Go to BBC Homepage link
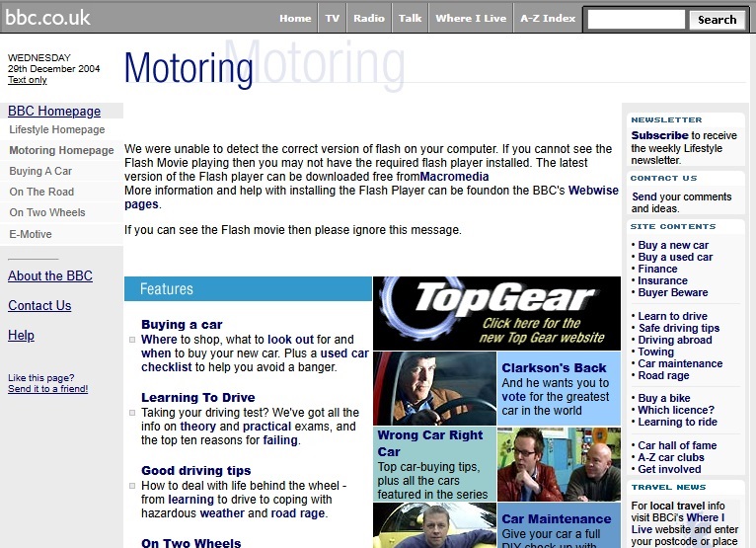 coord(54,111)
